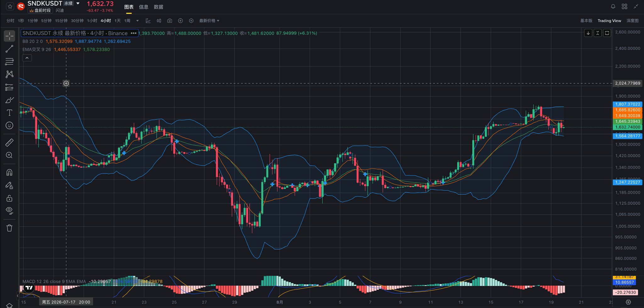644x308 pixels.
Task: Take a chart snapshot with camera icon
Action: tap(170, 21)
